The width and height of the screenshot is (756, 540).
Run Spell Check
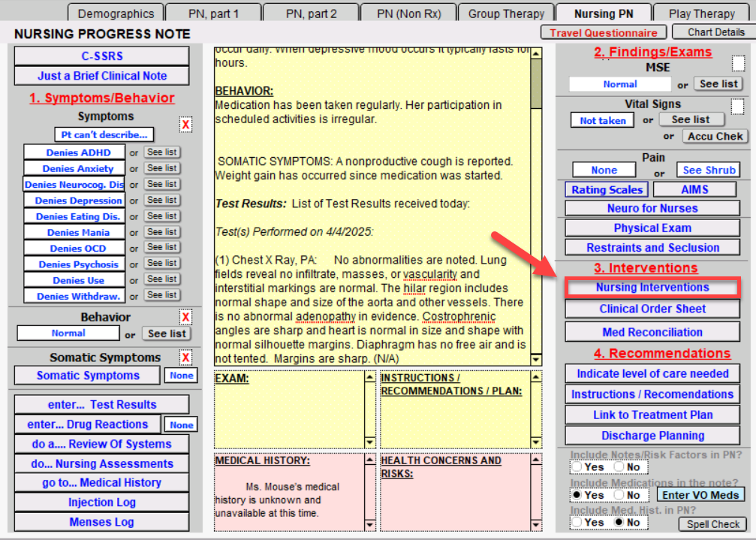714,524
